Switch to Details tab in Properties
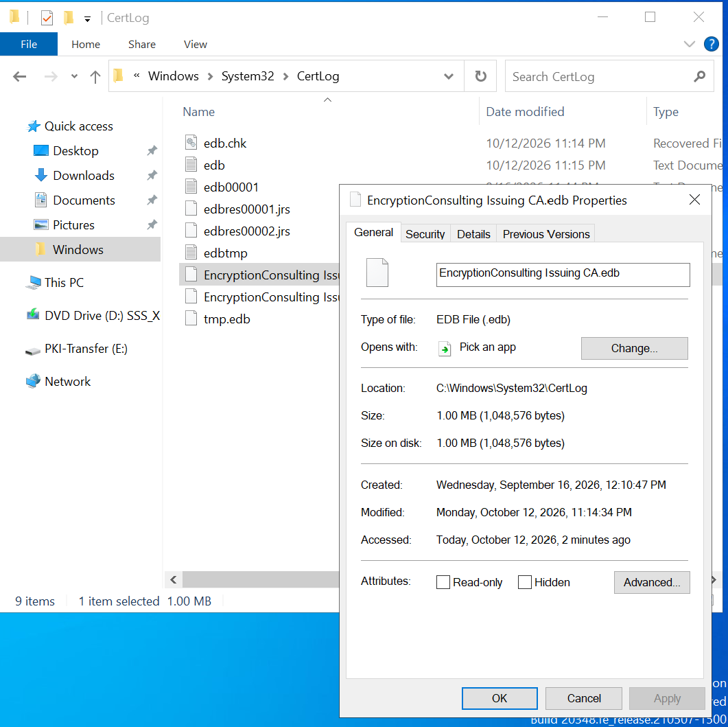Screen dimensions: 728x727 473,234
